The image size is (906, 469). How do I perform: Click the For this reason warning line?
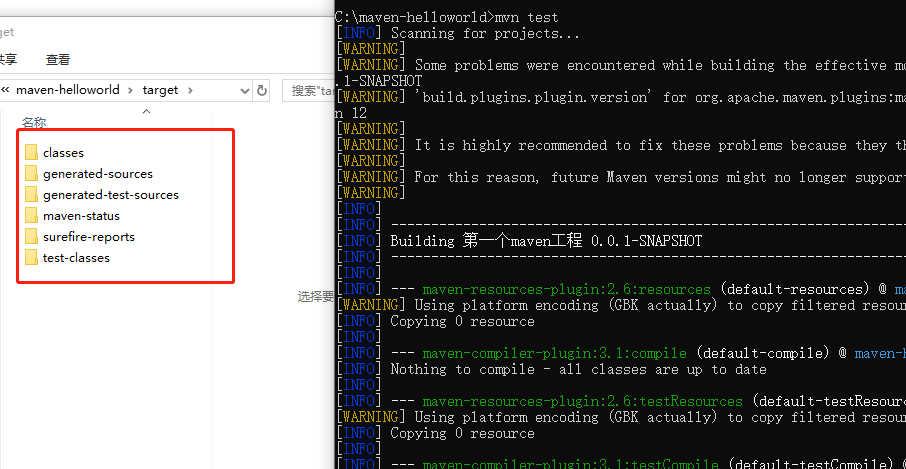621,177
